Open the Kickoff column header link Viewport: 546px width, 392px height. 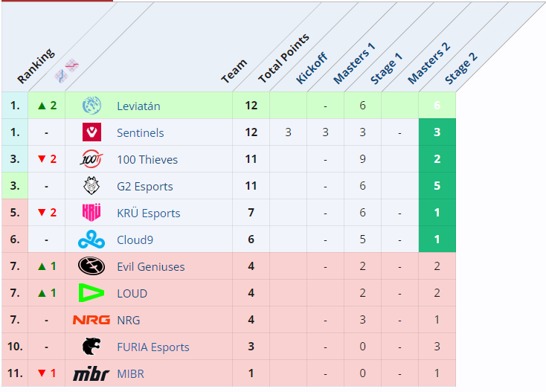312,68
